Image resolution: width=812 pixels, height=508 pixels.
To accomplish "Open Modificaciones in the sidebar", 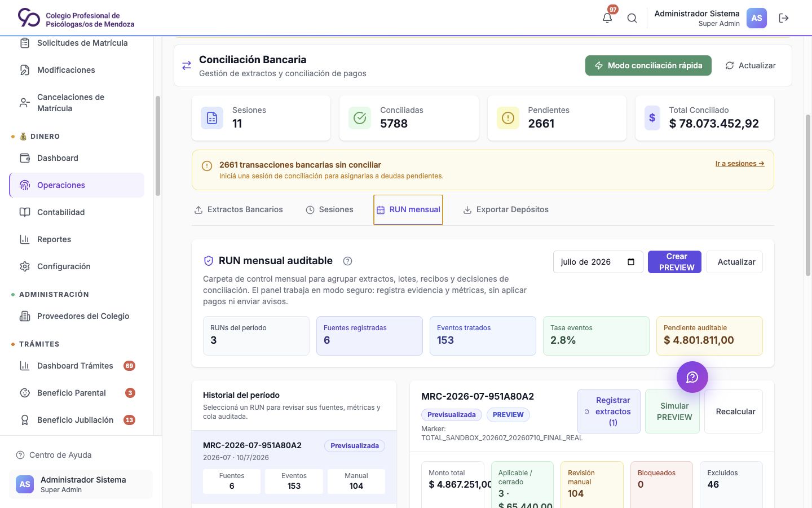I will tap(77, 70).
